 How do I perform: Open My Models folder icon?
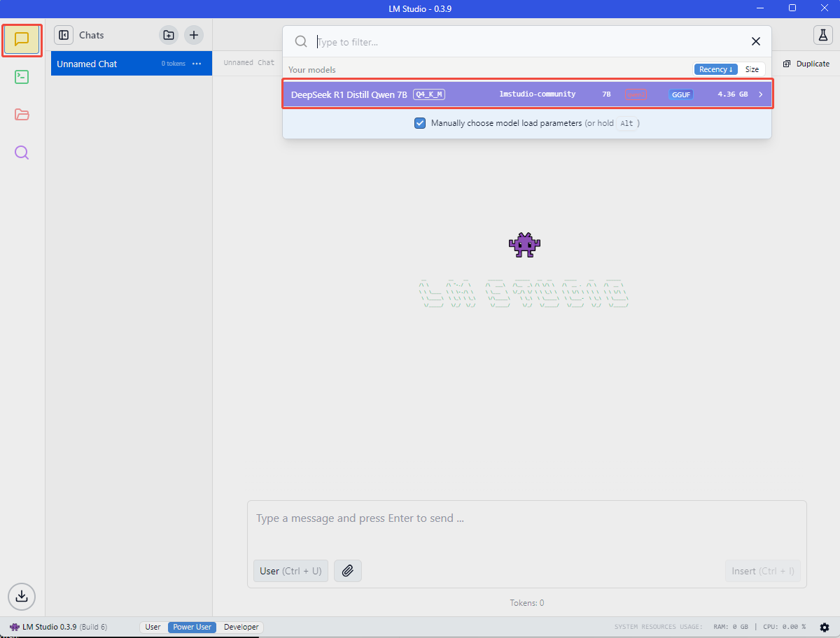(x=22, y=115)
